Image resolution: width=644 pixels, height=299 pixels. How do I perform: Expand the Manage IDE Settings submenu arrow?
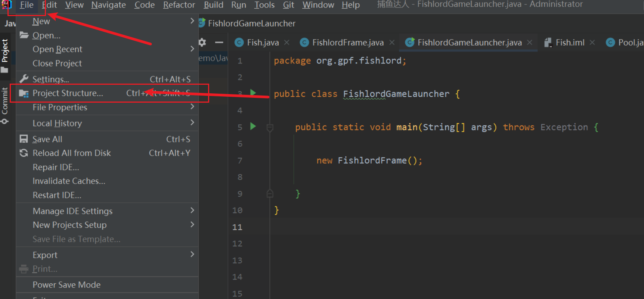(192, 211)
